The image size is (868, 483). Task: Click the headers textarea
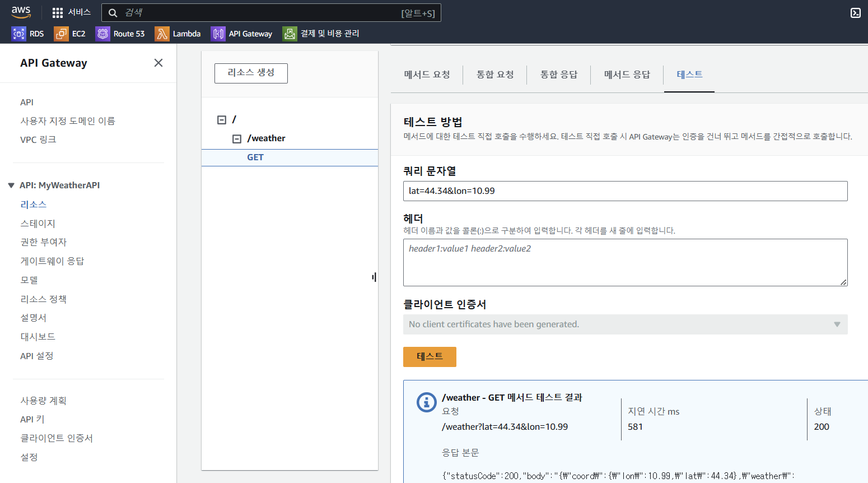coord(625,262)
